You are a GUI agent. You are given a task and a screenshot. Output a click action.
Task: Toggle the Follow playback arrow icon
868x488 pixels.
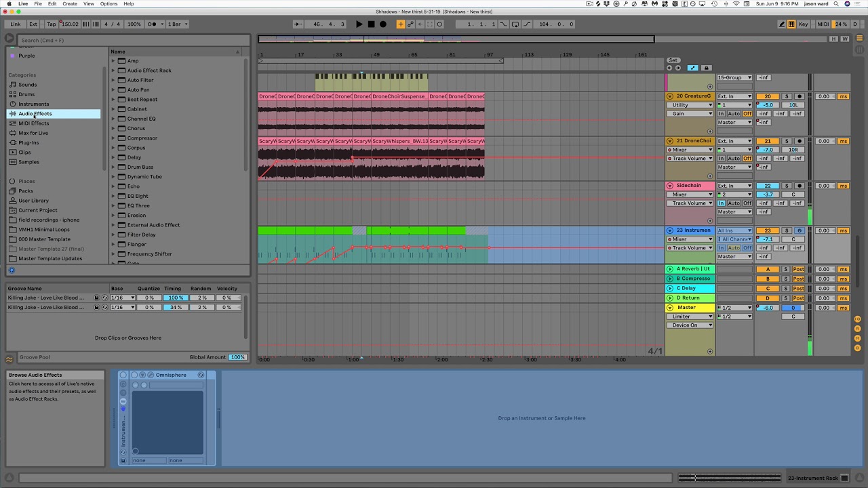[x=298, y=24]
